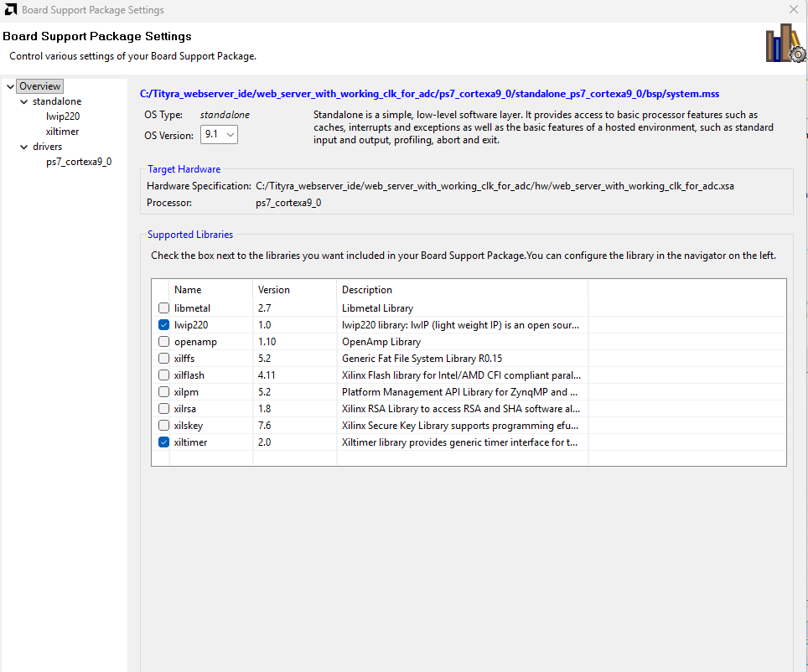The height and width of the screenshot is (672, 808).
Task: Click the Name column header
Action: pyautogui.click(x=188, y=290)
